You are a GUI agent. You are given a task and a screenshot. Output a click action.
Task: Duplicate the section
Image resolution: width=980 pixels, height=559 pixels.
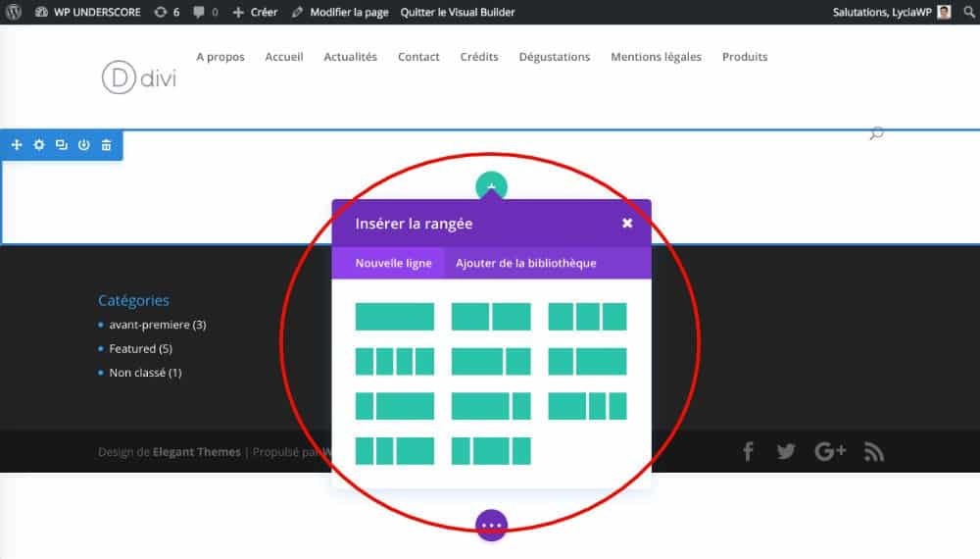point(61,145)
